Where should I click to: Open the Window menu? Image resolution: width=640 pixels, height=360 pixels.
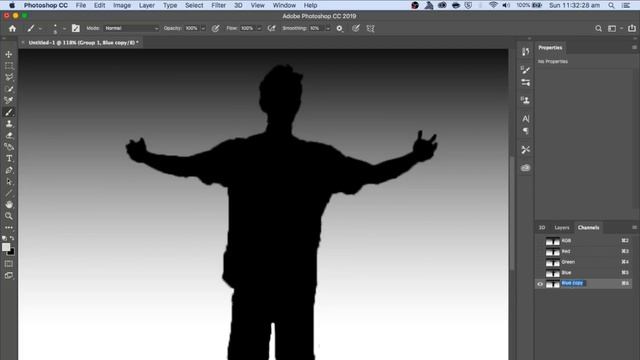pos(284,5)
